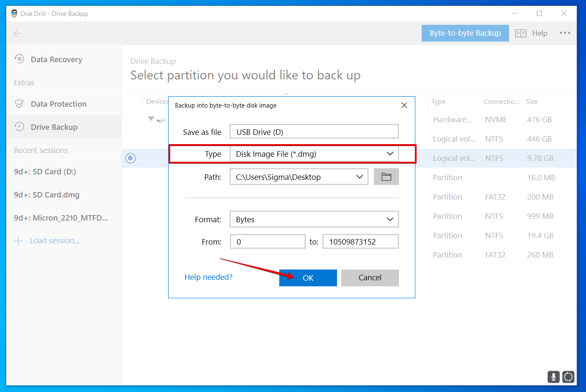Minimize the Disk Drill window

[x=515, y=13]
